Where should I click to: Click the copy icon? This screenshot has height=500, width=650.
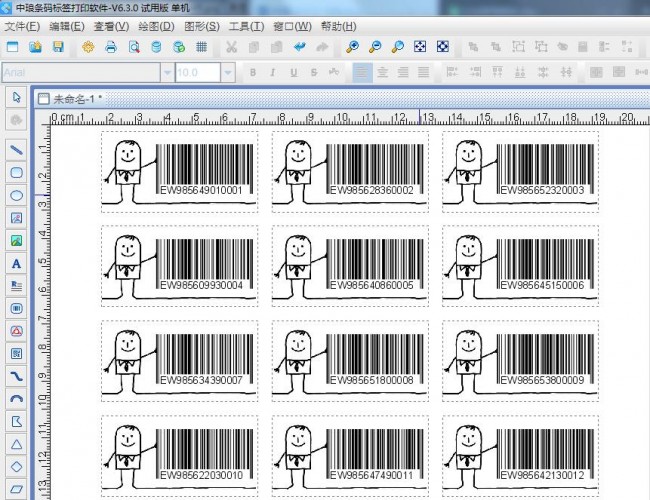click(x=254, y=47)
